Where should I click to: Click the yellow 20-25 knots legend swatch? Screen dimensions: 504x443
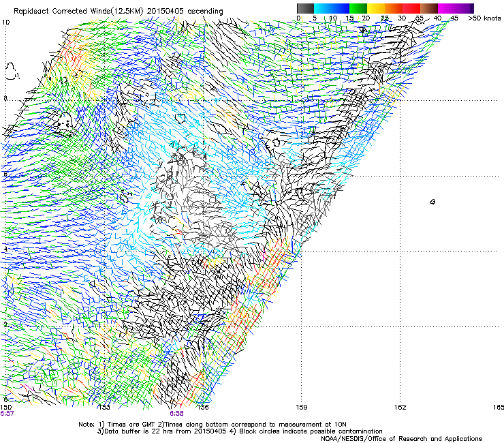[376, 8]
